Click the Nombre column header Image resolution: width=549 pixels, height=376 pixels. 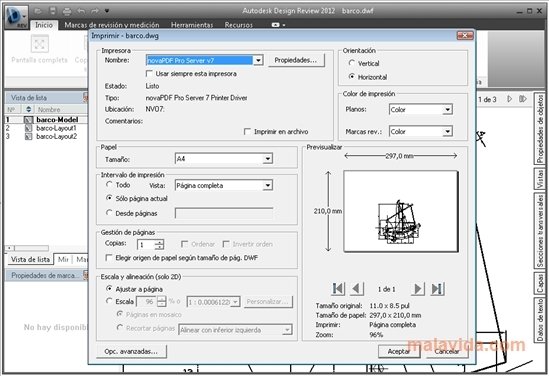pyautogui.click(x=60, y=109)
